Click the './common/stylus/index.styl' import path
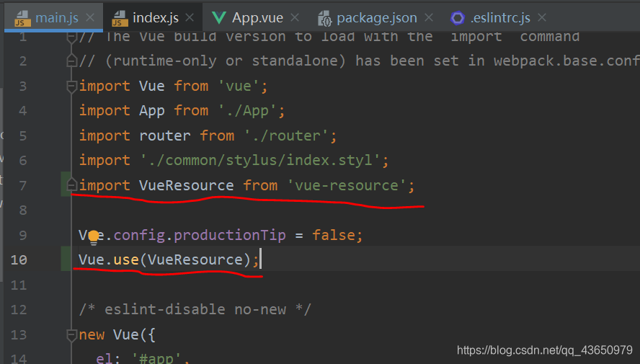 tap(260, 160)
